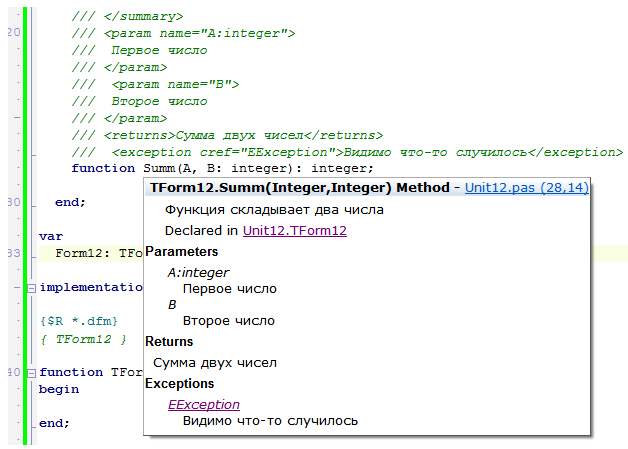Click the 'Второе число' description in tooltip
This screenshot has height=449, width=628.
click(229, 321)
